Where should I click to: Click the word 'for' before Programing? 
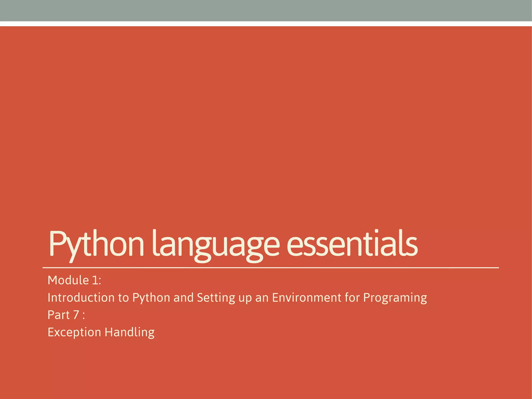(352, 298)
